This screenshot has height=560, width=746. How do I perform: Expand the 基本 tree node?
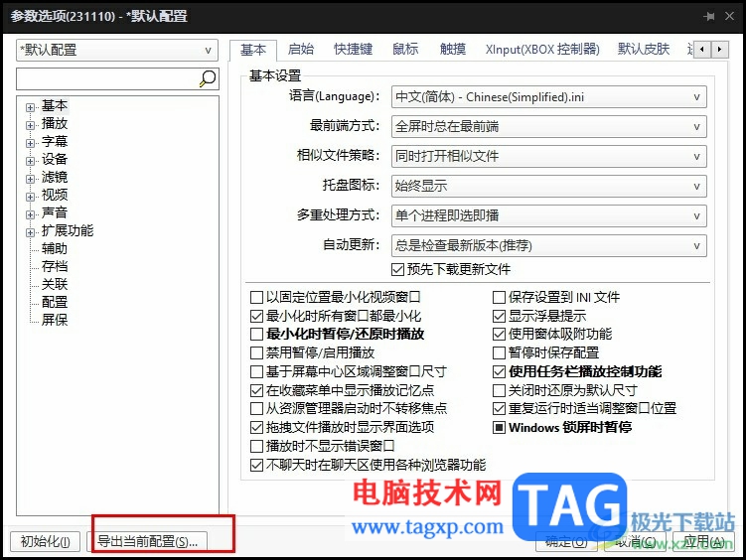tap(31, 107)
